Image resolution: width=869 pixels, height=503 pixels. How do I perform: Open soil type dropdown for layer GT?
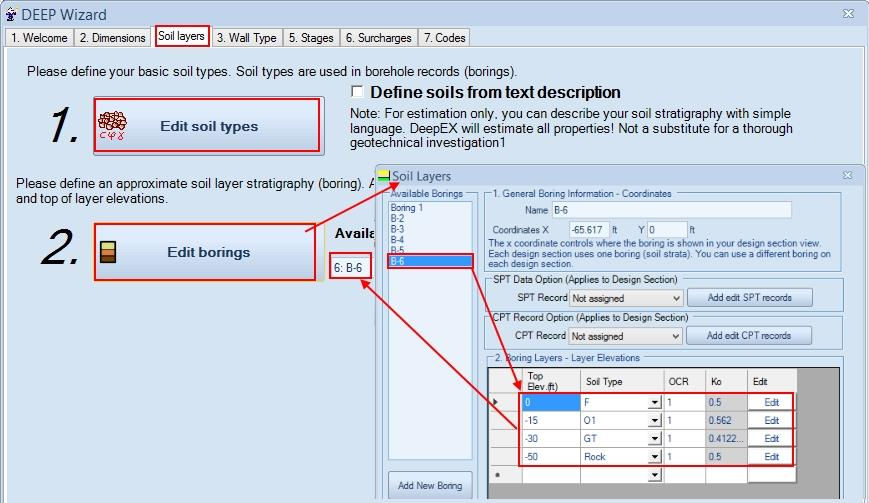click(655, 439)
